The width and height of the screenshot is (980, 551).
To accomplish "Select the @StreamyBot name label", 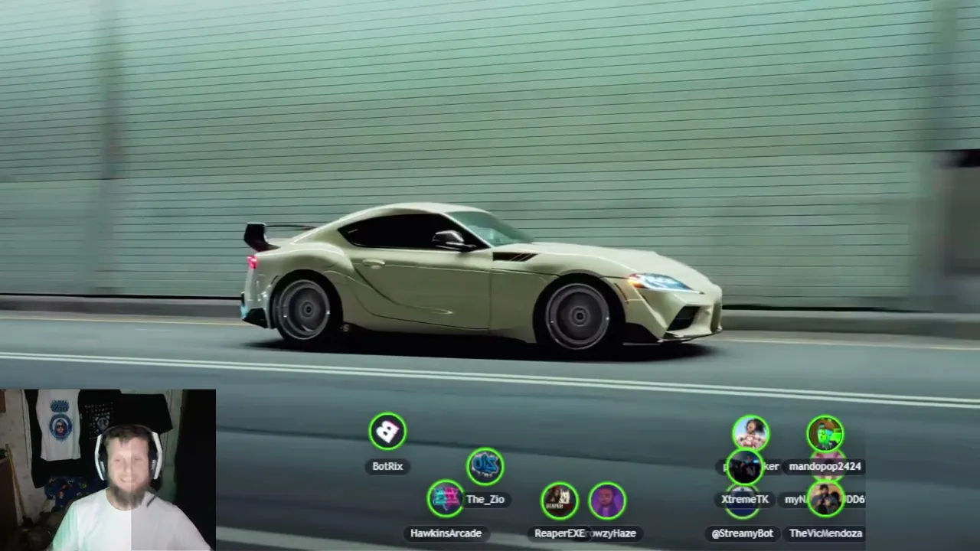I will (x=743, y=533).
